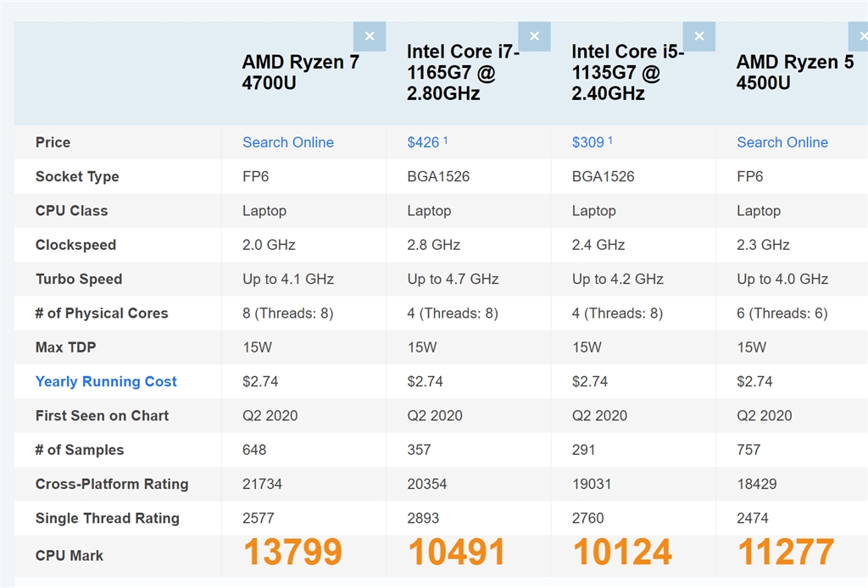Image resolution: width=868 pixels, height=588 pixels.
Task: Open the $426 price link
Action: point(424,142)
